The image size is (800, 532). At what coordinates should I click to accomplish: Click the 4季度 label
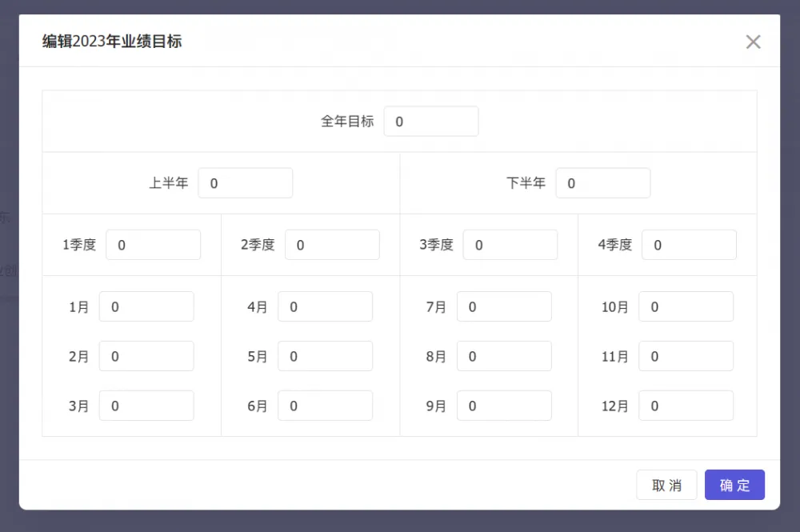pyautogui.click(x=614, y=245)
